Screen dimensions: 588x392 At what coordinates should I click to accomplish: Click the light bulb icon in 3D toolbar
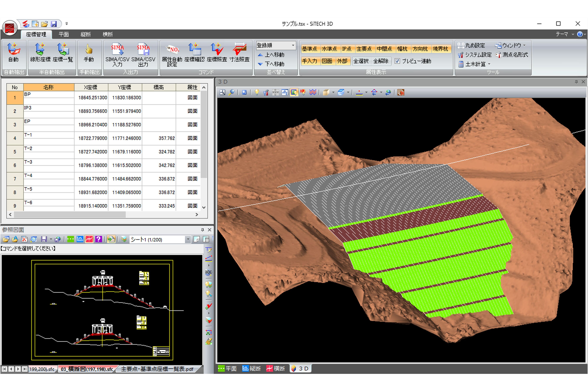click(x=257, y=92)
